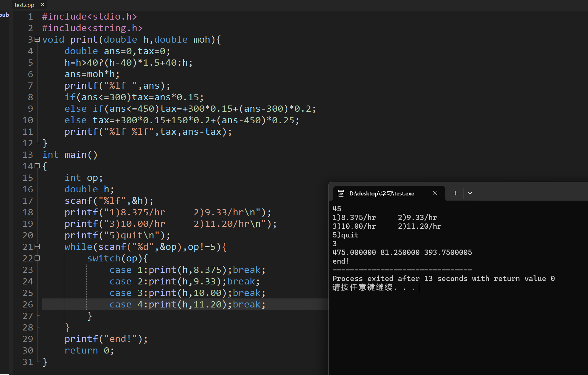Click on '#include<stdio.h>' line
Screen dimensions: 588x375
point(89,16)
